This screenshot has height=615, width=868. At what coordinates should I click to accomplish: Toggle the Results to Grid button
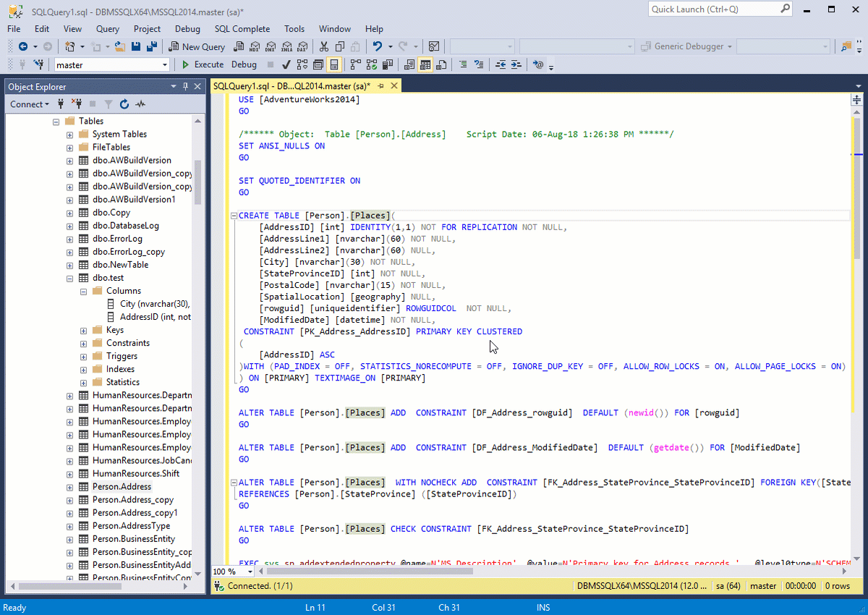[425, 64]
